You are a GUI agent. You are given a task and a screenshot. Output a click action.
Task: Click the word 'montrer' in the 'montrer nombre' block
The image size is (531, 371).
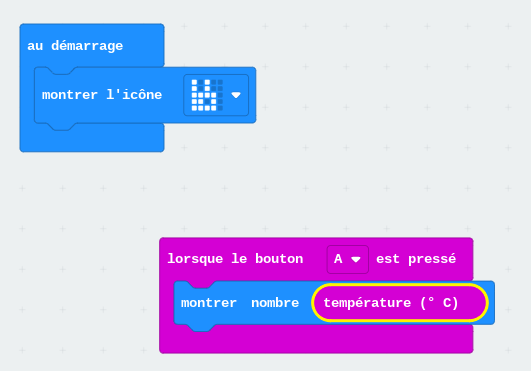[x=209, y=303]
